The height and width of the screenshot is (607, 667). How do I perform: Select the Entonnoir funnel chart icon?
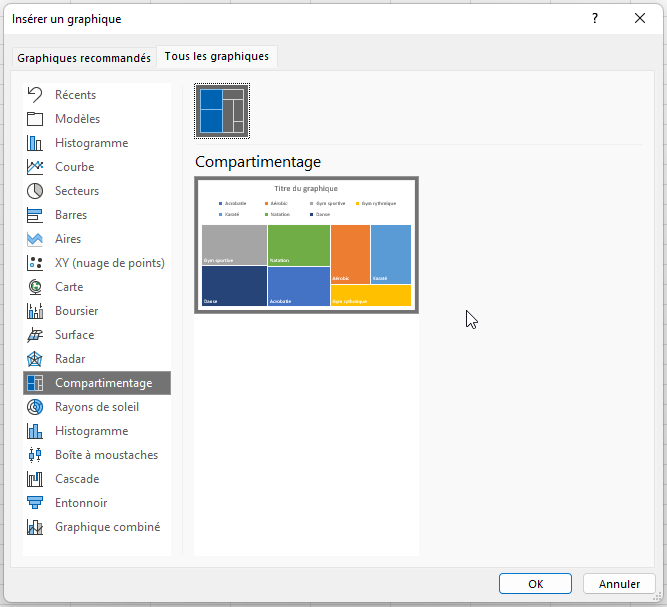pos(35,503)
